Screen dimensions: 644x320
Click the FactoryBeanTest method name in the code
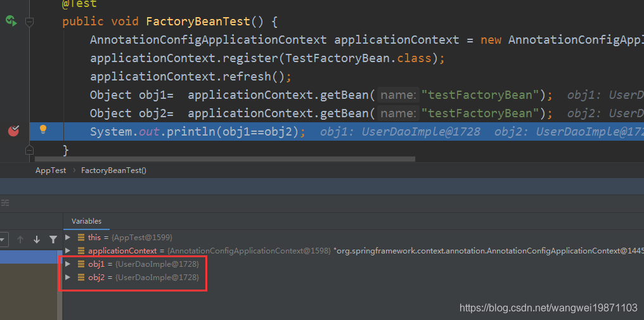198,22
